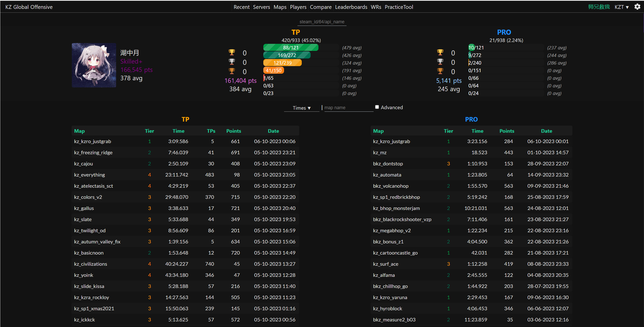644x327 pixels.
Task: Click the TP tier 2 progress bar 169/272
Action: tap(287, 55)
